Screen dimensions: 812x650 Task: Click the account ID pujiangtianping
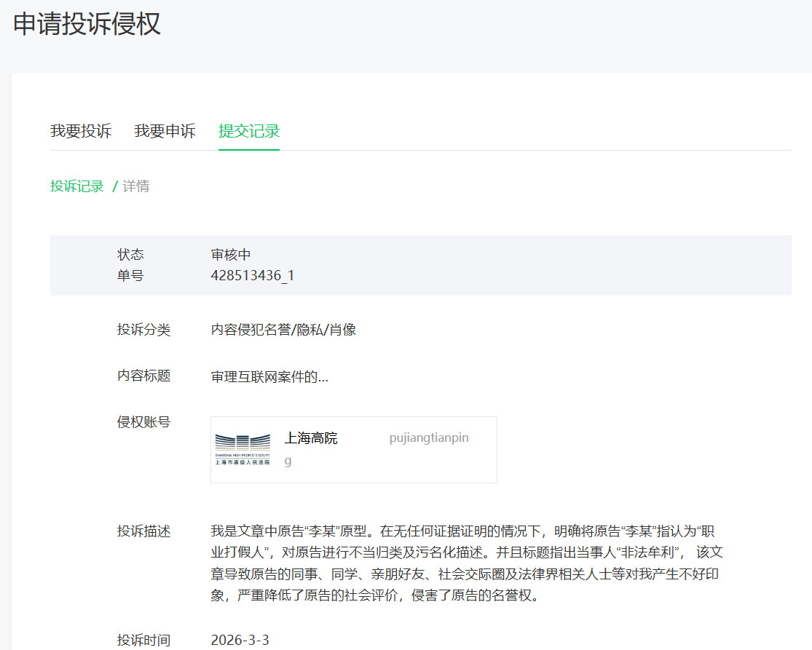[x=428, y=437]
